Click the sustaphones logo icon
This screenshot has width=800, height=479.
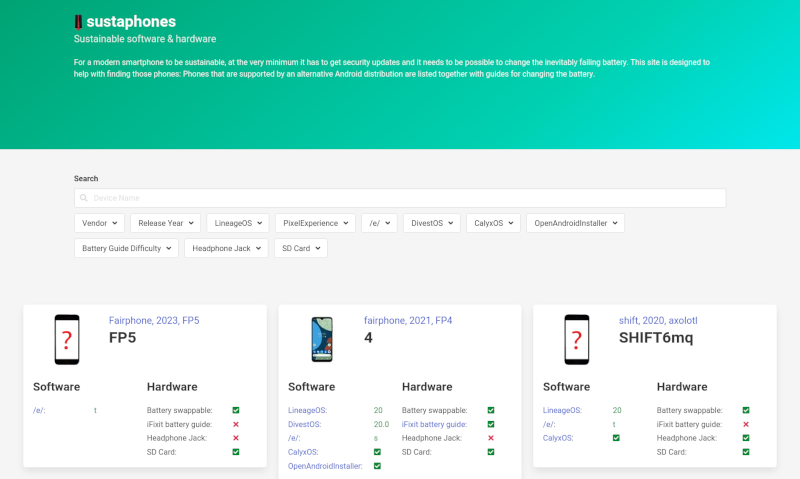(x=78, y=22)
